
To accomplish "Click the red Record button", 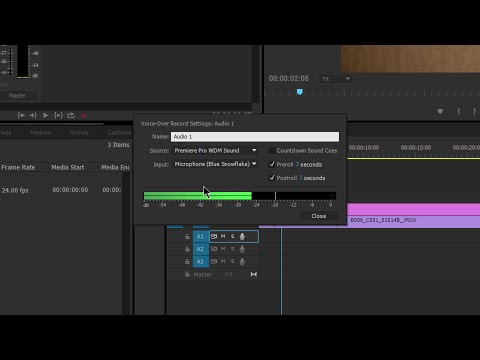I will [x=84, y=116].
